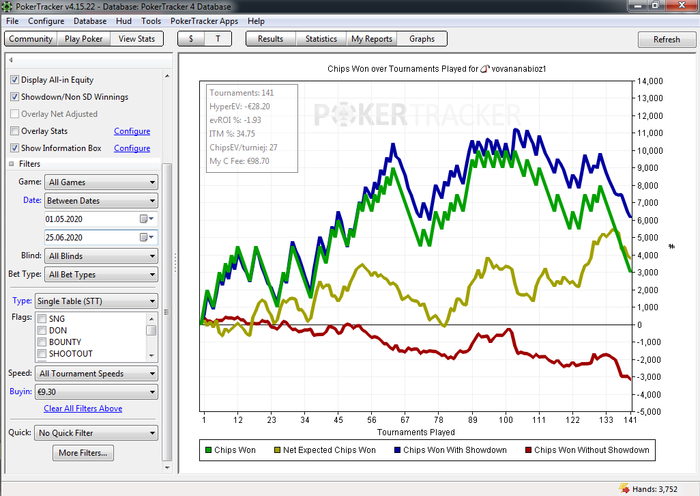Click the lightning Hands status icon
This screenshot has width=700, height=496.
(x=624, y=488)
